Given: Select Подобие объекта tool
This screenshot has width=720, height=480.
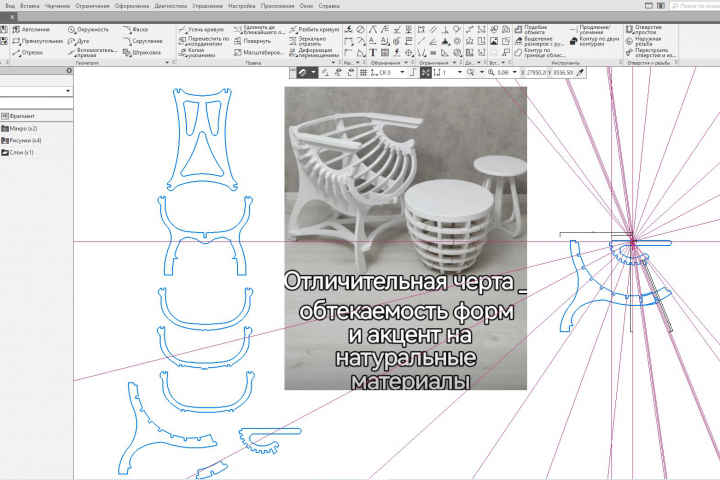Looking at the screenshot, I should point(531,29).
